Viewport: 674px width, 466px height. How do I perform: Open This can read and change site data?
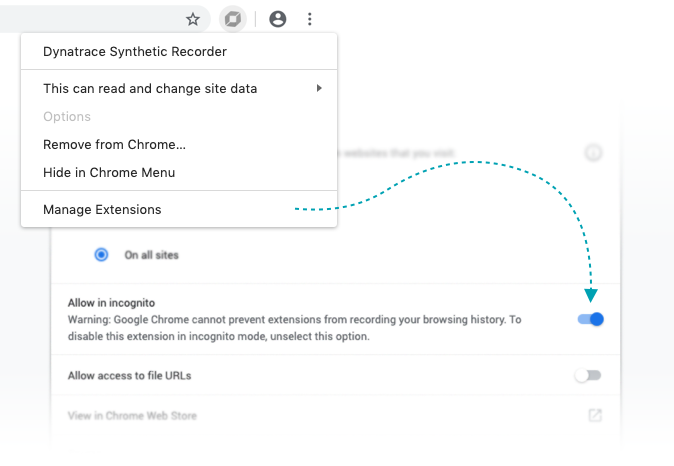coord(179,89)
